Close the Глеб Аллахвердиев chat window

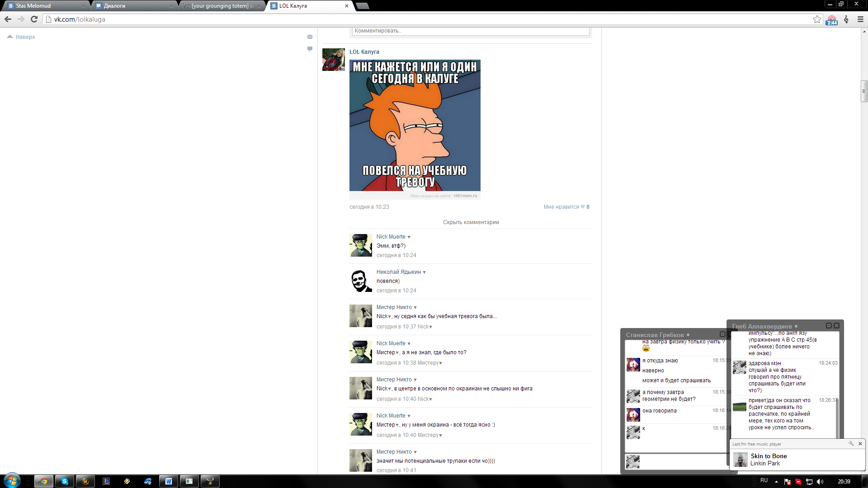836,325
